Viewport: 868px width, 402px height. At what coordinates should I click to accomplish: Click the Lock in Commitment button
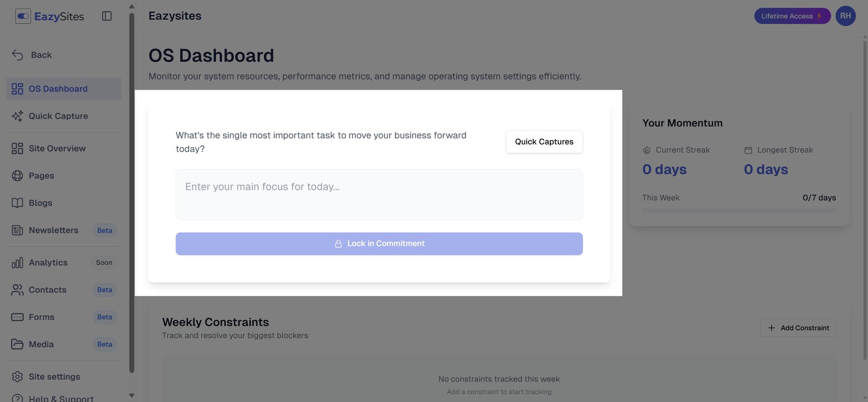click(379, 244)
